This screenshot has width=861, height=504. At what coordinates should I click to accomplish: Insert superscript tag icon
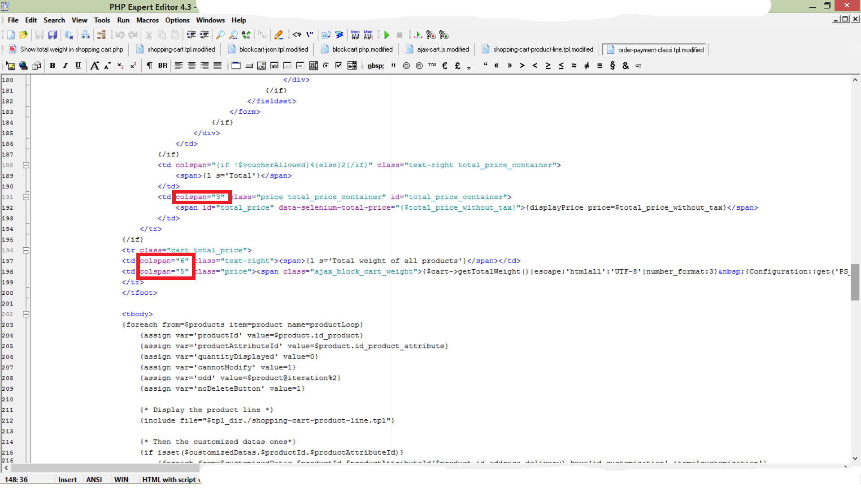[133, 66]
